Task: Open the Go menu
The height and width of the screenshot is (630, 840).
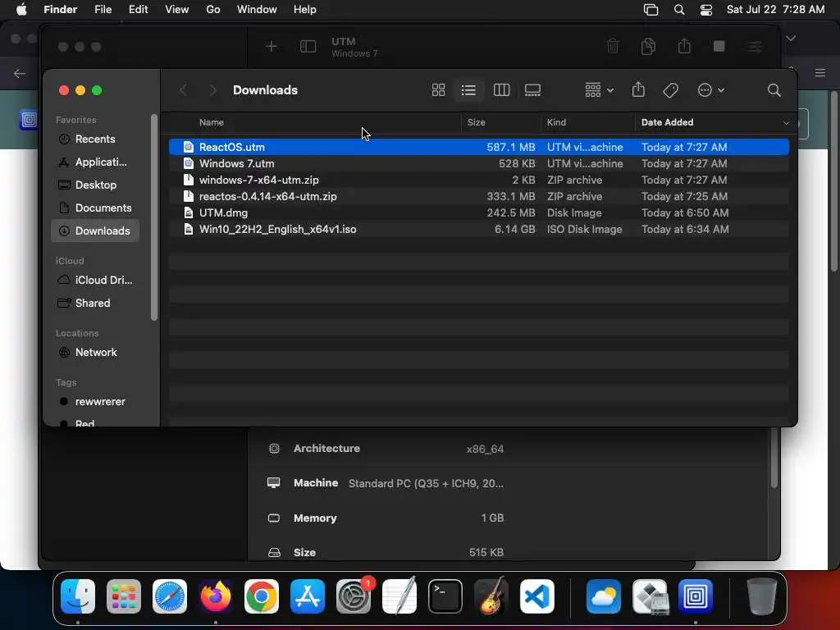Action: click(213, 10)
